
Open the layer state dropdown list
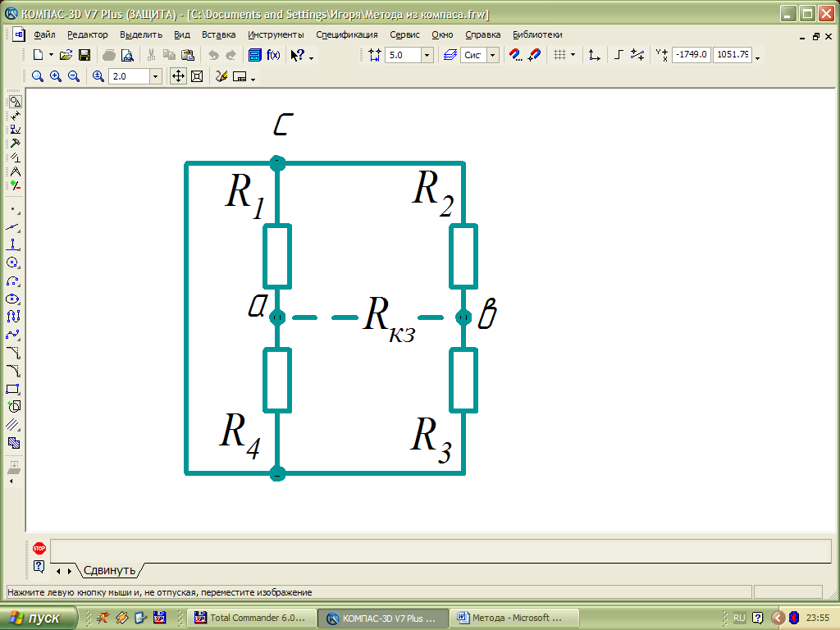[x=492, y=55]
